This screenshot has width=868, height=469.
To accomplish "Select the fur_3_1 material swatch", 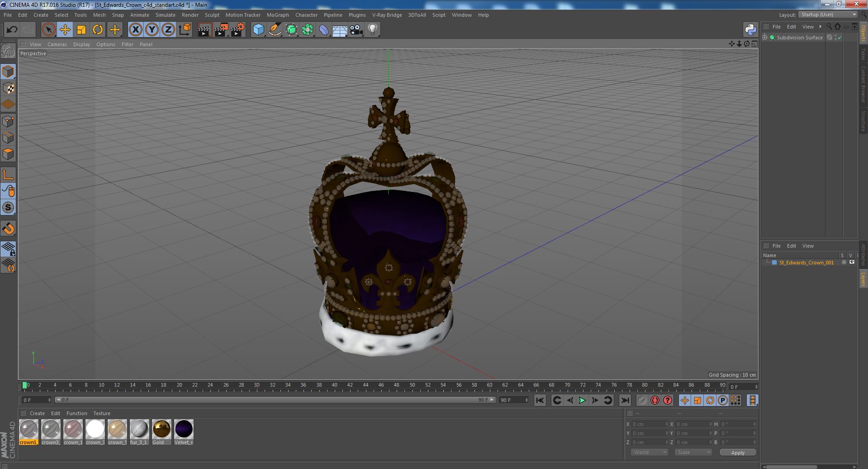I will [x=139, y=429].
